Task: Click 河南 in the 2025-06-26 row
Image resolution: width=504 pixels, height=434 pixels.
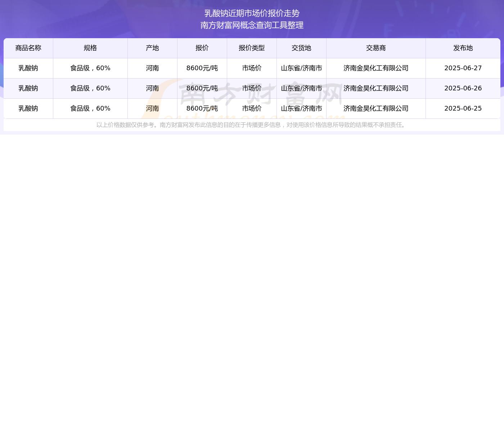Action: tap(152, 88)
